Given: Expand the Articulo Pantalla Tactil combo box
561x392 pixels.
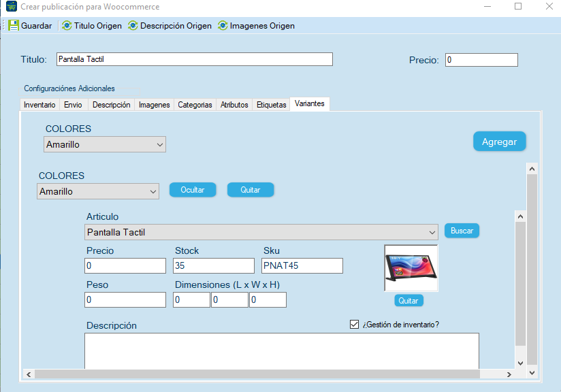Looking at the screenshot, I should pyautogui.click(x=261, y=232).
